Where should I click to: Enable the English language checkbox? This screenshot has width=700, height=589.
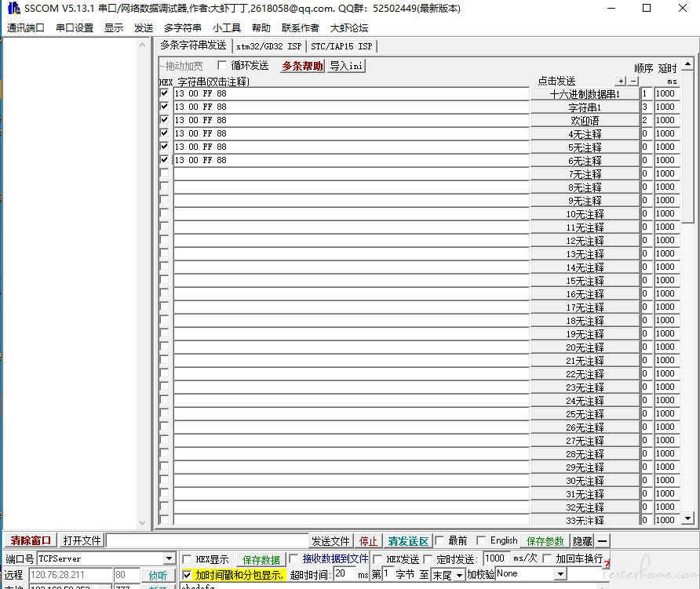click(x=481, y=541)
